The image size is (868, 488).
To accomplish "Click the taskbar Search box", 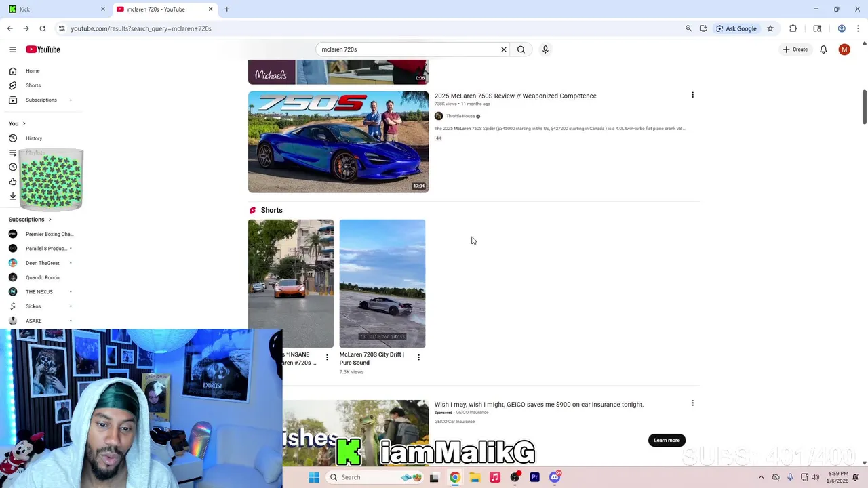I will (x=375, y=477).
